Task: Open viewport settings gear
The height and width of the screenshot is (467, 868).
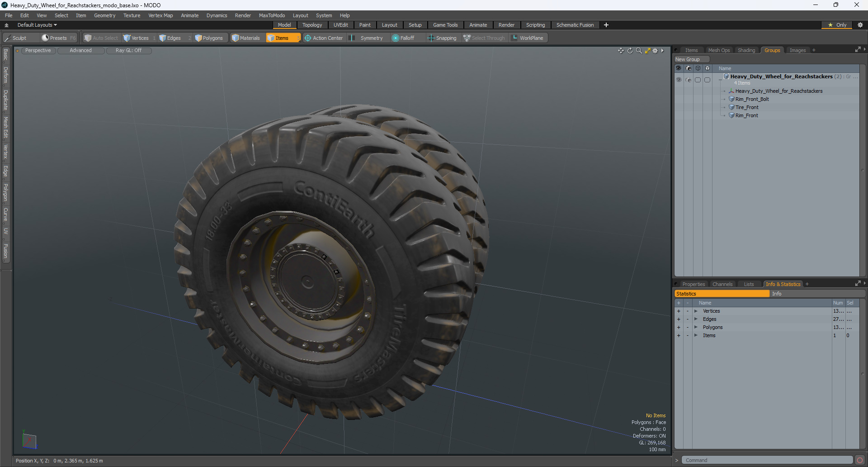Action: [x=655, y=51]
